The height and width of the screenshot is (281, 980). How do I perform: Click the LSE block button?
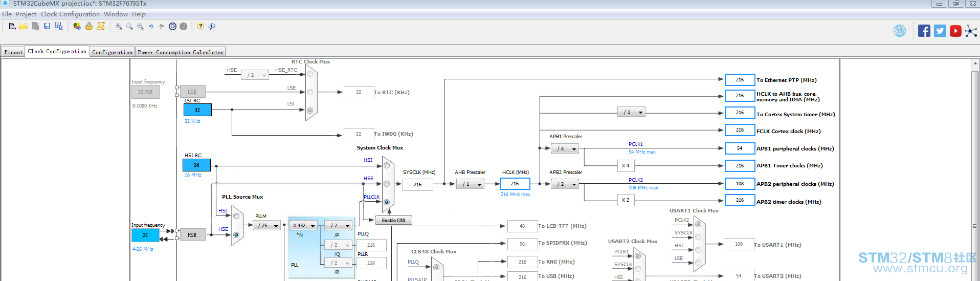(x=192, y=92)
